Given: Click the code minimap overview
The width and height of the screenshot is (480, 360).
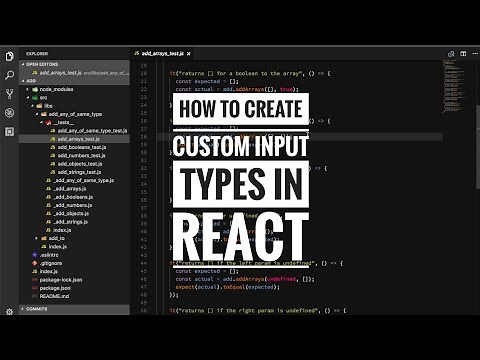Looking at the screenshot, I should click(455, 86).
